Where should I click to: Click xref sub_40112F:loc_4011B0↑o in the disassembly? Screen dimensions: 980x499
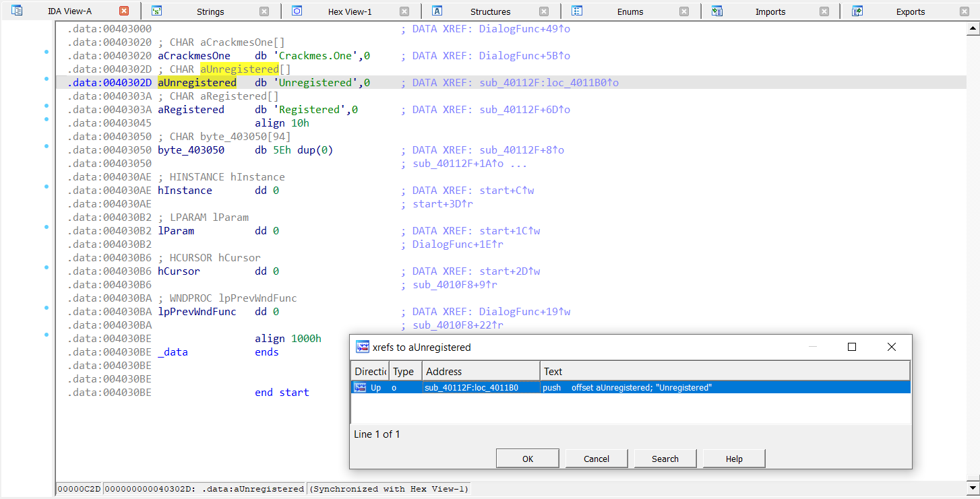549,83
